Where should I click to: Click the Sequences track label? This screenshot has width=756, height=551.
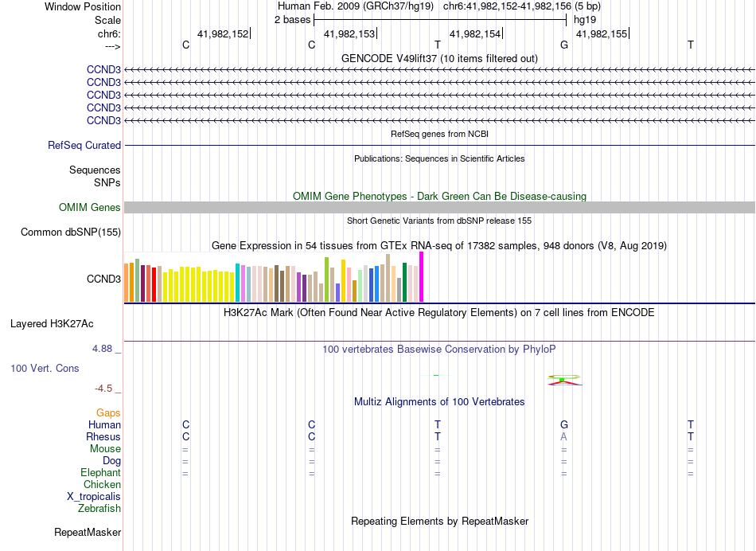coord(95,170)
